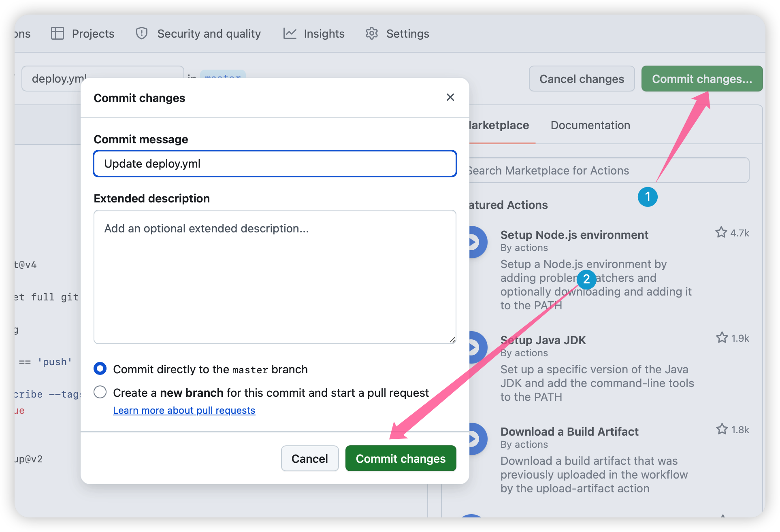Open the Documentation tab
Screen dimensions: 780x532
click(590, 126)
